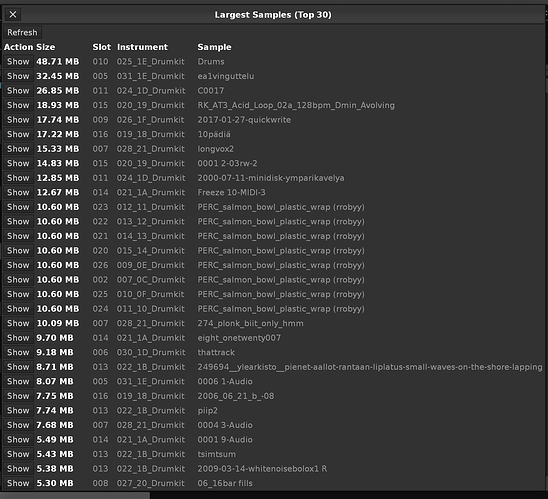
Task: Show the 249694__ylearkisto sample
Action: point(19,367)
